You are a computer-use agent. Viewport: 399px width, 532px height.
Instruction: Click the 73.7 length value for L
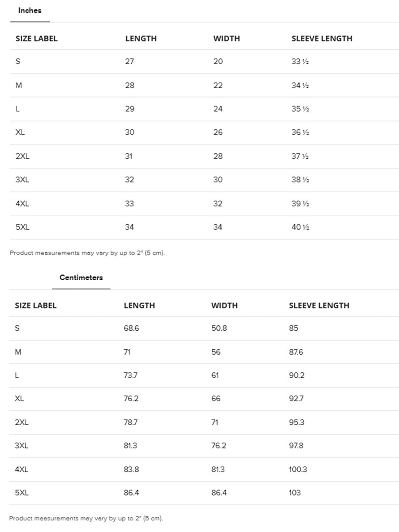click(130, 376)
